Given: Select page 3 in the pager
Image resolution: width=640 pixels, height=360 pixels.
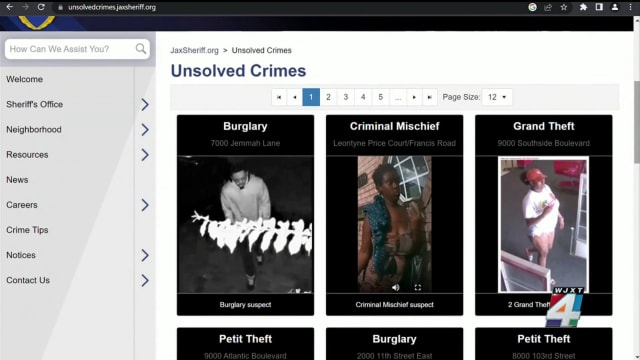Looking at the screenshot, I should [x=346, y=97].
